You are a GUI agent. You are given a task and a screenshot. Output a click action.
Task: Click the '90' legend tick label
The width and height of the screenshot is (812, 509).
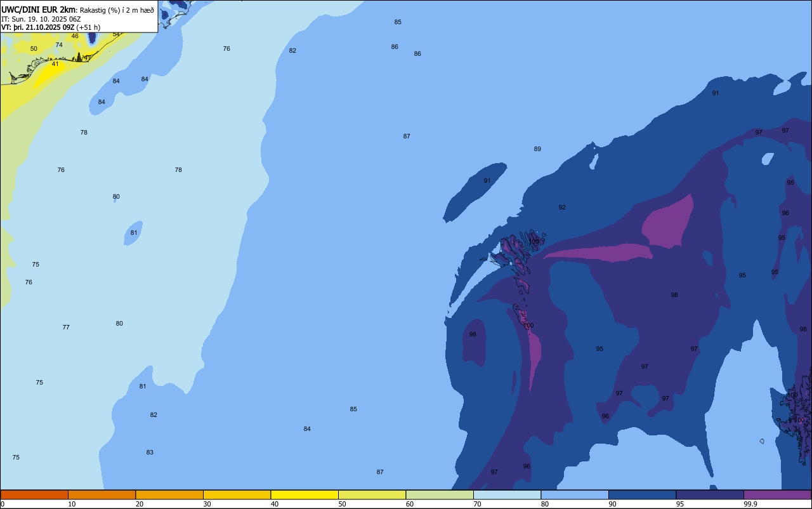point(612,504)
